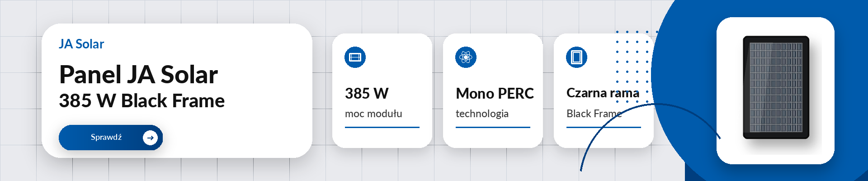
Task: Click the 385 W value text
Action: pos(367,94)
